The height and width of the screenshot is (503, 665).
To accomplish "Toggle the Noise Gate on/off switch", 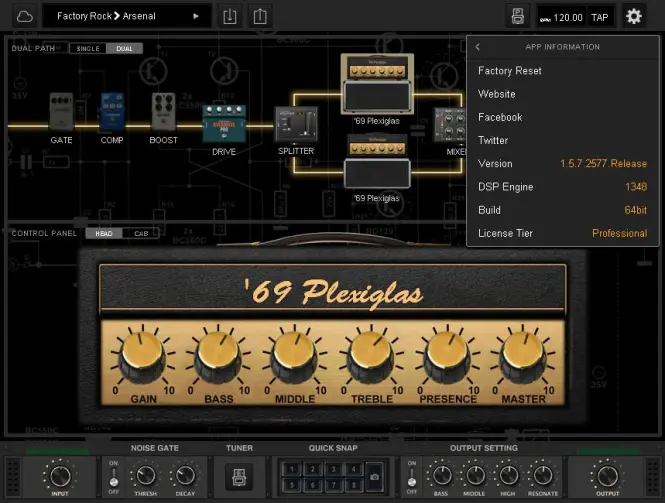I will [113, 477].
